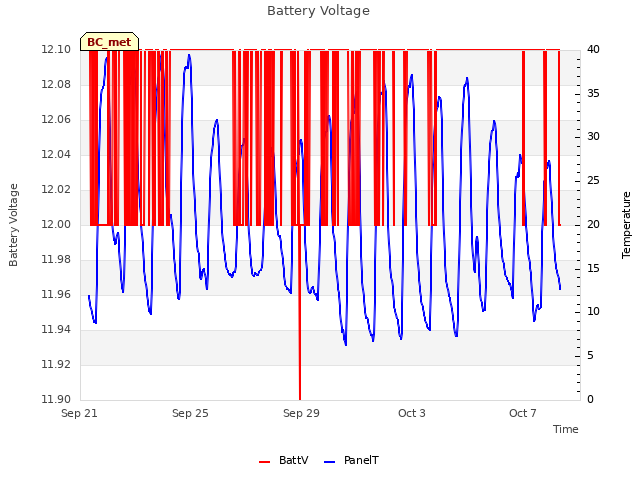This screenshot has width=640, height=480.
Task: Click the 30 temperature tick label
Action: 593,137
